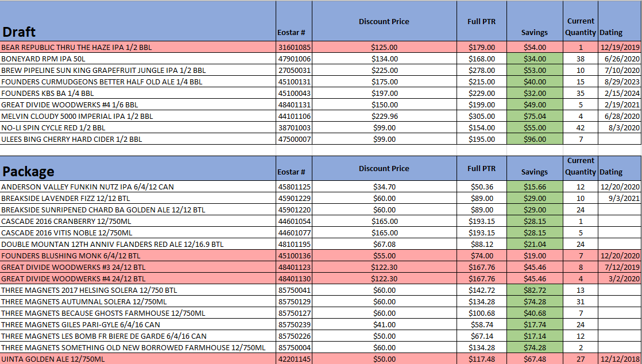Viewport: 642px width, 364px height.
Task: Click Eostar number 85750004 cell
Action: click(294, 347)
